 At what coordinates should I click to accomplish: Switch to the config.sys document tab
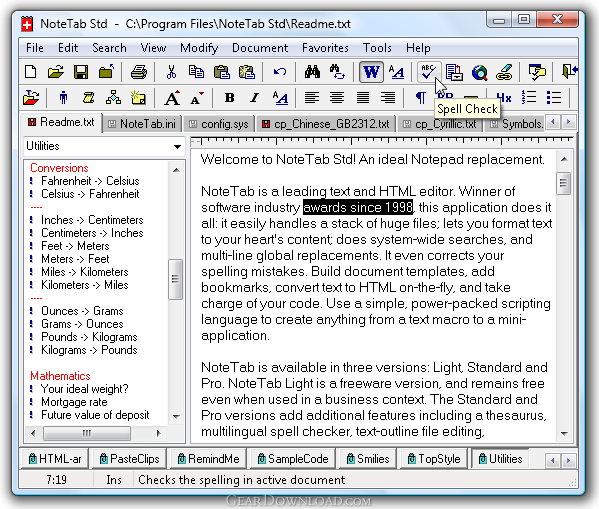pos(220,124)
